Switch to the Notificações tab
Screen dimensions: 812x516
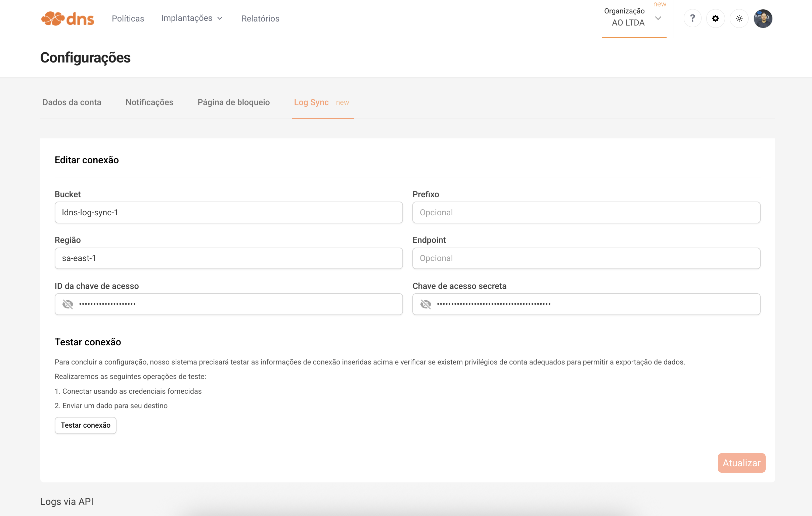click(x=149, y=102)
